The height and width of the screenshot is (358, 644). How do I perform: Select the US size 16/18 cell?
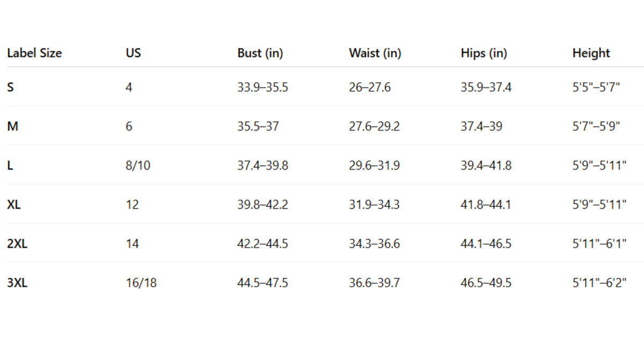point(141,283)
